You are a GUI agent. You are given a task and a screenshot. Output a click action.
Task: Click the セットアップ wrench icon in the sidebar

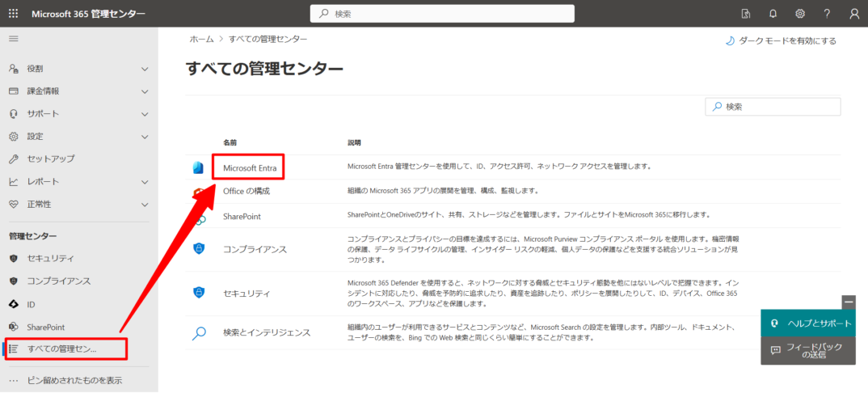pyautogui.click(x=15, y=159)
